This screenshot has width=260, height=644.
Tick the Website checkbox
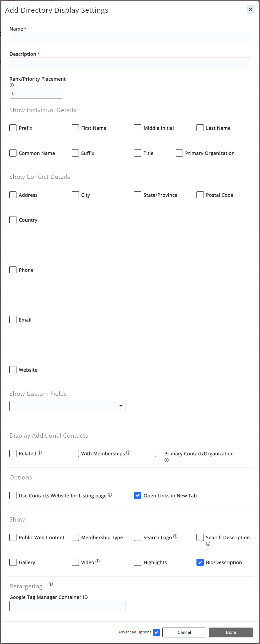(x=13, y=369)
